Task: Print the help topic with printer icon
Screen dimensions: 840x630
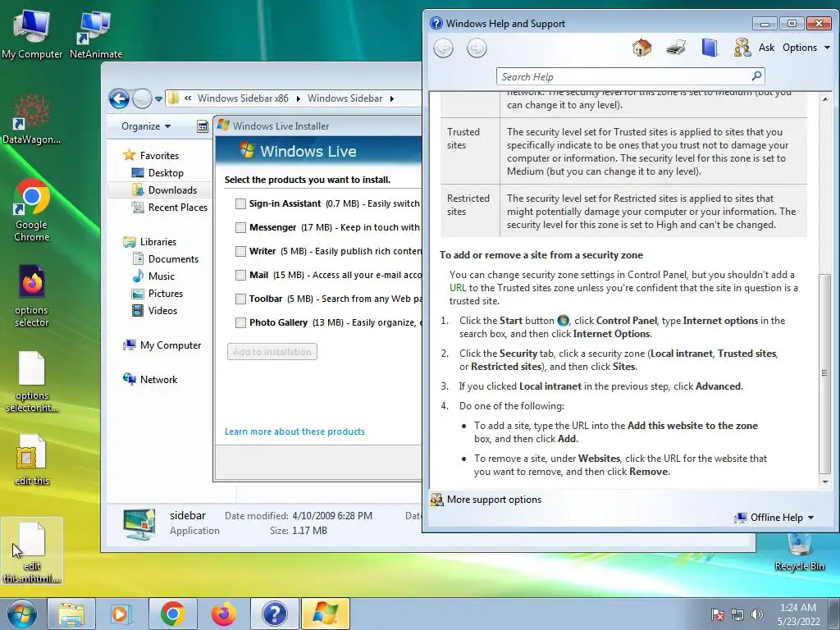Action: point(676,48)
